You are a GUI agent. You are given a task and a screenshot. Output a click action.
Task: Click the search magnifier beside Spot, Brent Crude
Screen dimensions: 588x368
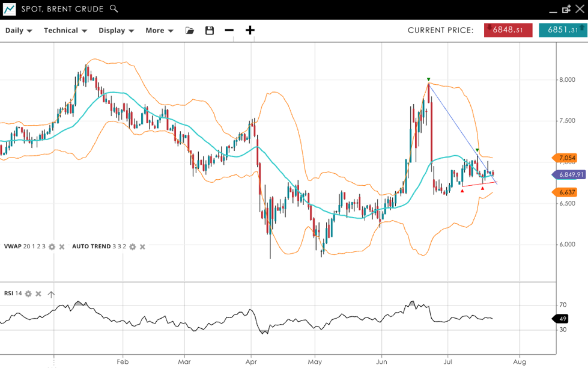(x=114, y=9)
